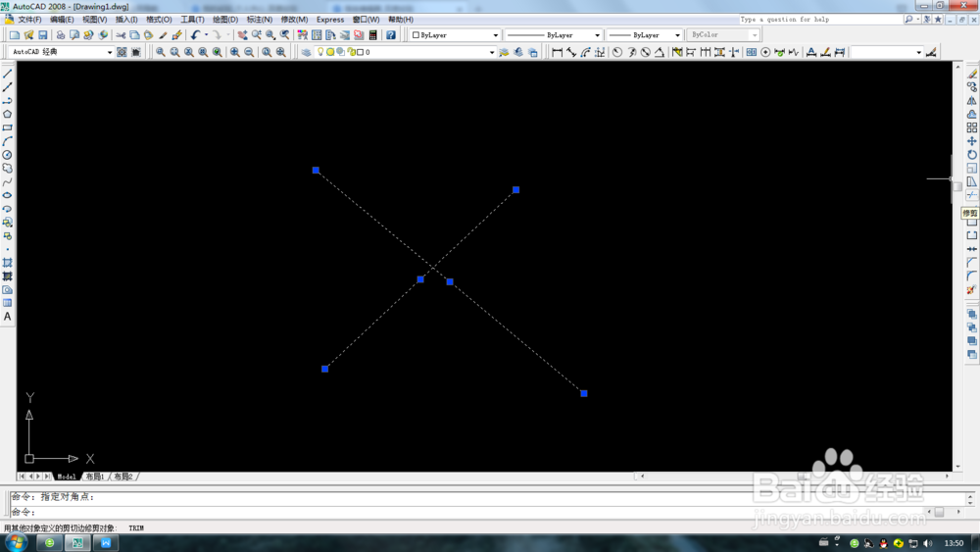
Task: Open the QuickCalc calculator icon
Action: coord(373,35)
